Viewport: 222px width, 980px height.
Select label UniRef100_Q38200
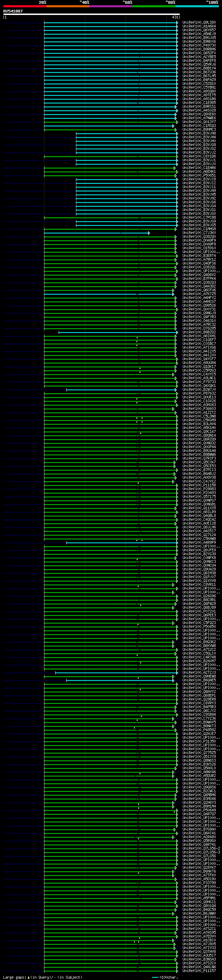[199, 237]
